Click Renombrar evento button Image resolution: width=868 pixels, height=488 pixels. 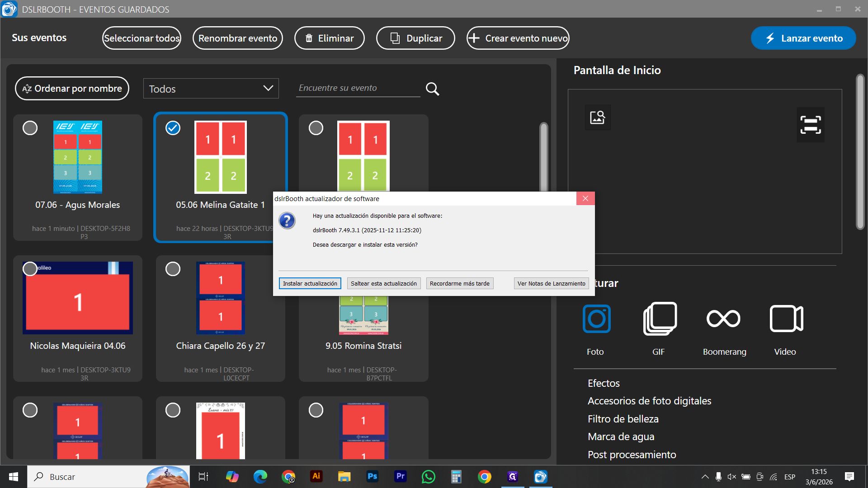[x=238, y=38]
